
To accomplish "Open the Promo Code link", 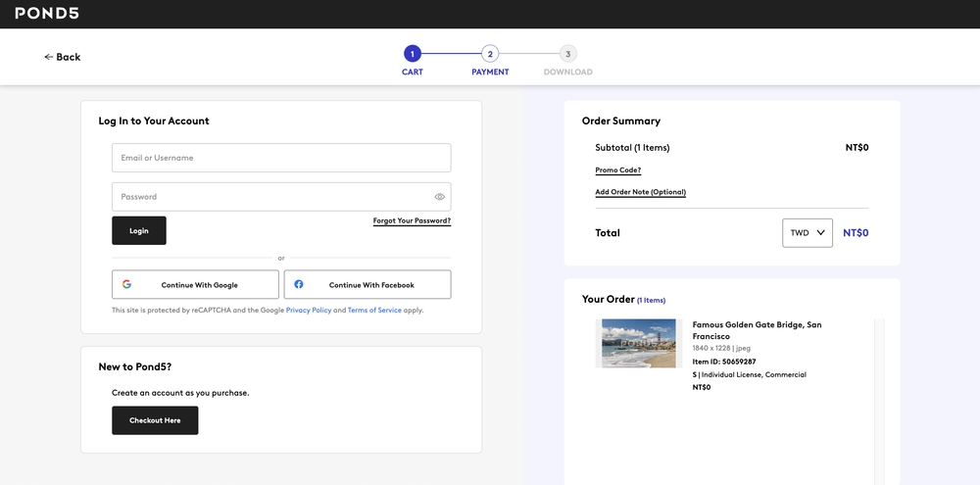I will pyautogui.click(x=618, y=170).
